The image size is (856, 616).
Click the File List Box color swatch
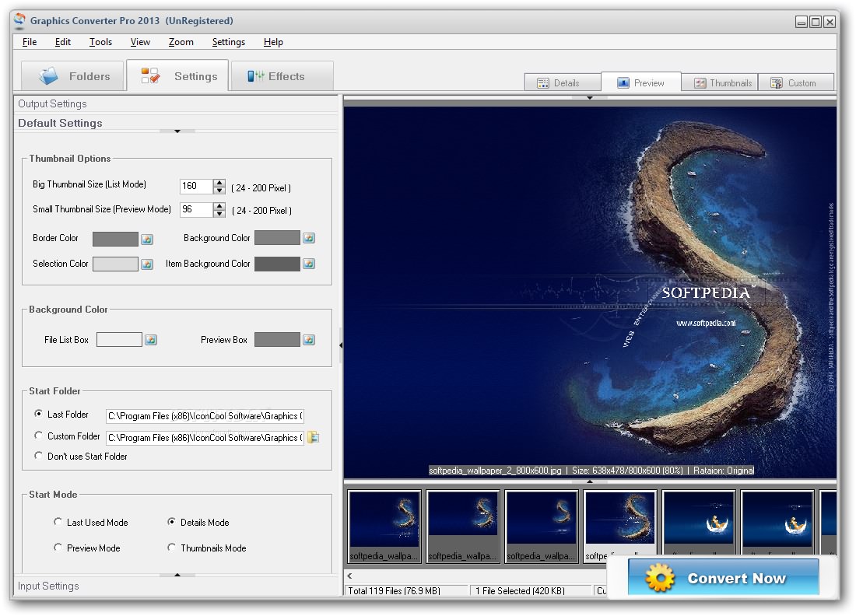point(119,340)
